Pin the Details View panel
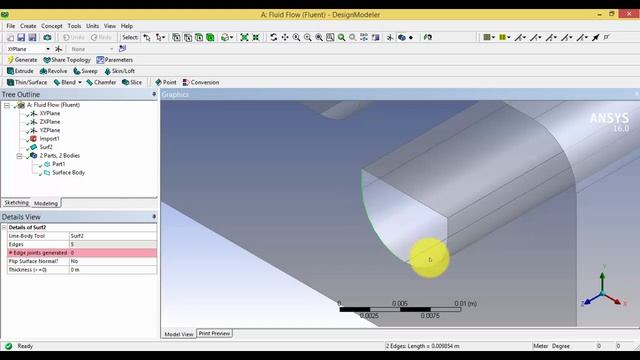Screen dimensions: 640x360 click(x=154, y=217)
